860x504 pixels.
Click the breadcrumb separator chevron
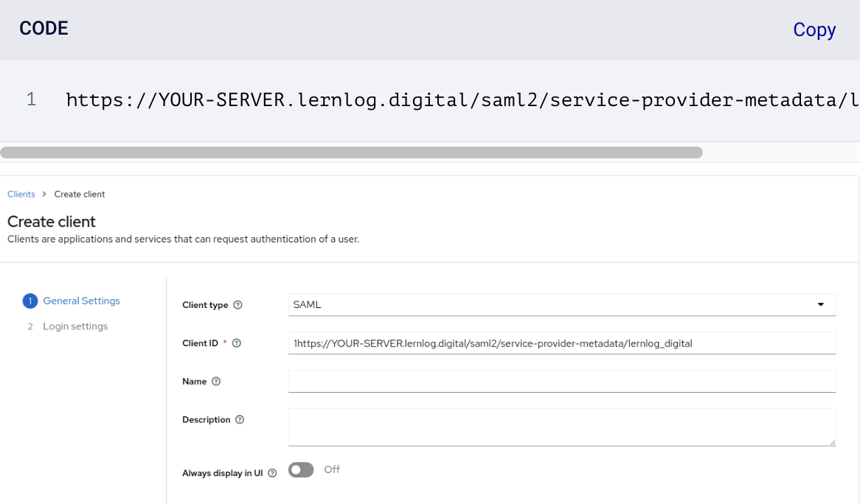pyautogui.click(x=44, y=195)
